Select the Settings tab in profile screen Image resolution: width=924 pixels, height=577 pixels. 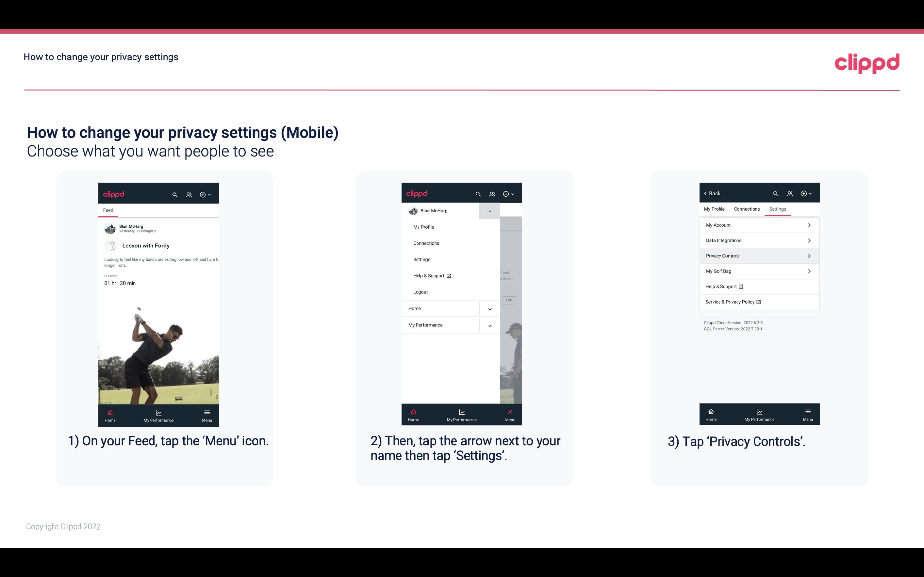pos(778,209)
